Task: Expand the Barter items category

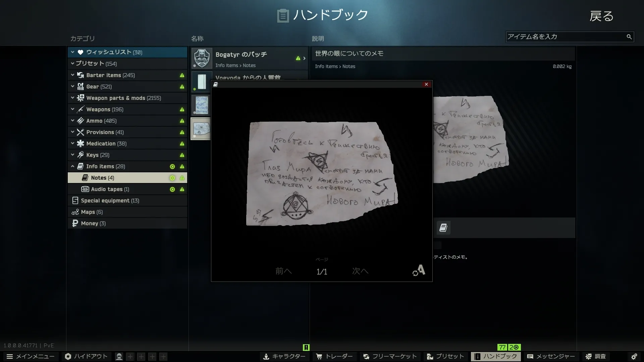Action: coord(72,75)
